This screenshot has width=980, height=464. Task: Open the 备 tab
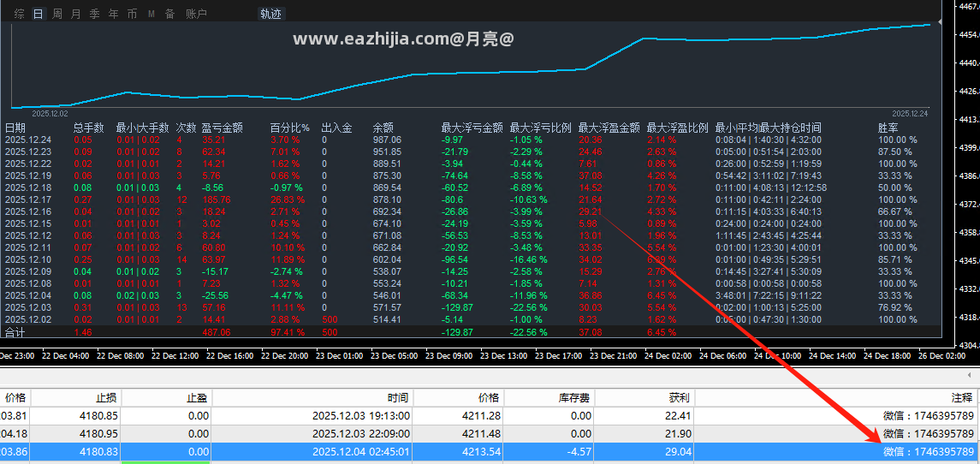tap(169, 14)
